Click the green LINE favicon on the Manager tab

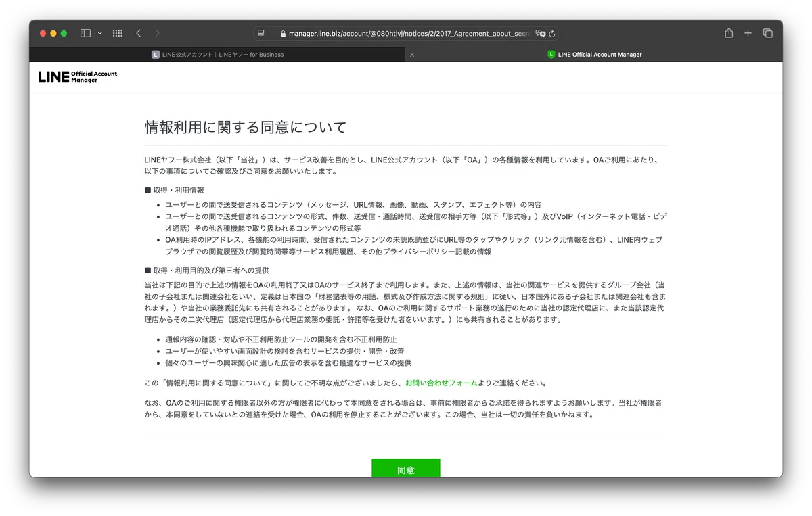pos(551,55)
